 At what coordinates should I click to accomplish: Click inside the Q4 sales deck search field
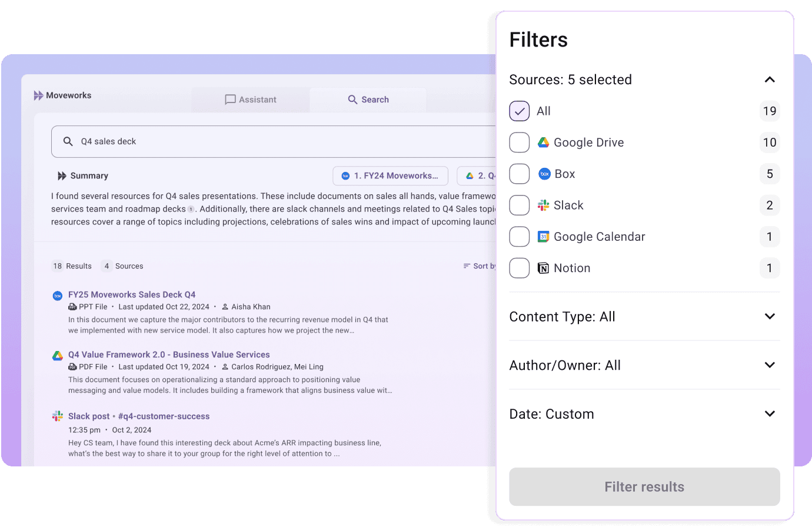[177, 141]
